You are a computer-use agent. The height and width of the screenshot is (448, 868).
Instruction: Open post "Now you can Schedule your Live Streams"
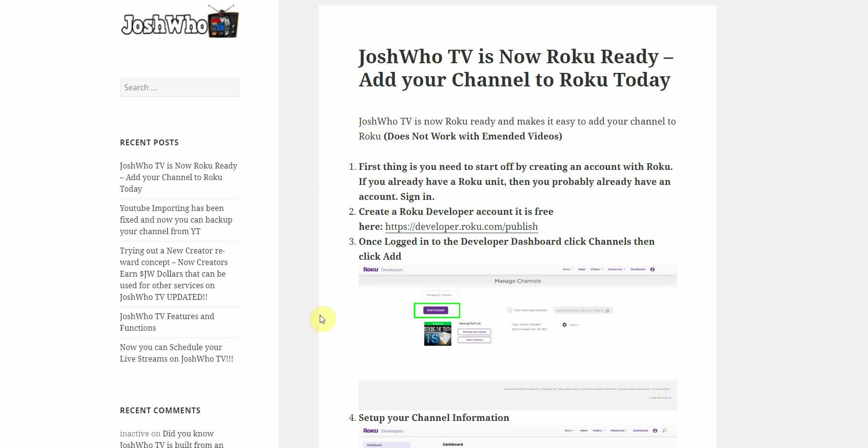click(x=176, y=353)
